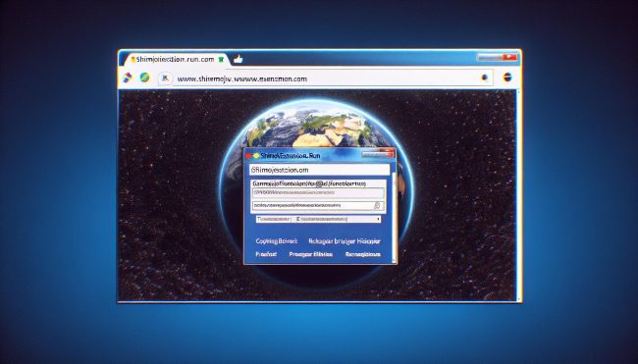
Task: Open the dark circular menu icon at toolbar far right
Action: (x=507, y=78)
